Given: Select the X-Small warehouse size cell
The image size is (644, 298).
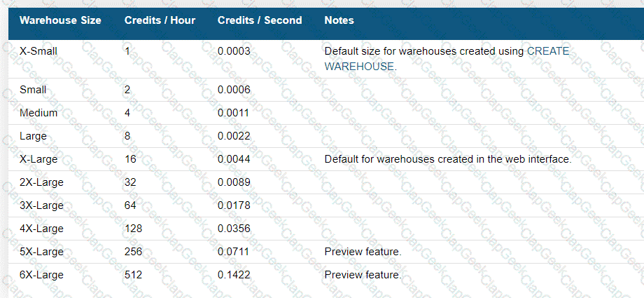Looking at the screenshot, I should click(38, 51).
